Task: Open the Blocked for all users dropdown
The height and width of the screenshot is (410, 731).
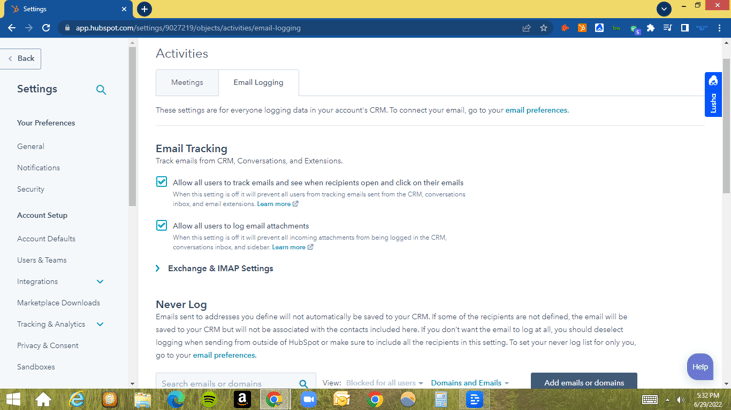Action: coord(384,383)
